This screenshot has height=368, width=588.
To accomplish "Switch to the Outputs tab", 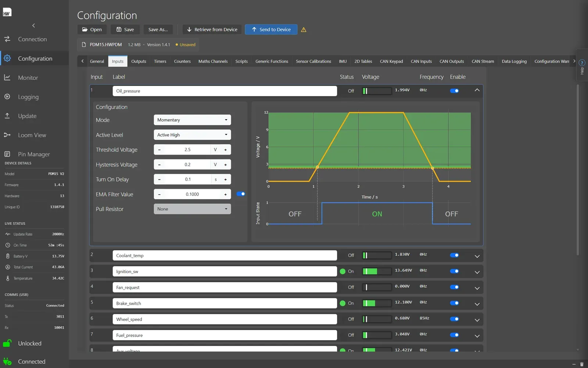I will point(139,61).
